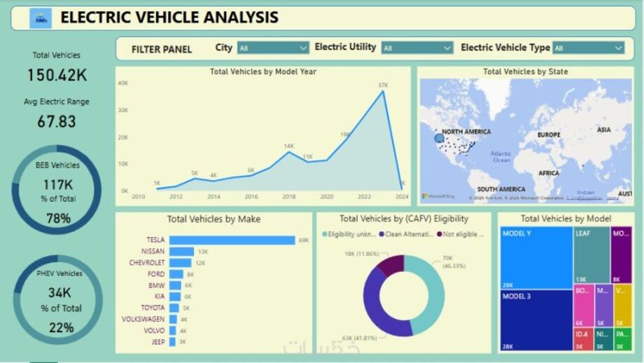Select the FORD bar

[176, 274]
